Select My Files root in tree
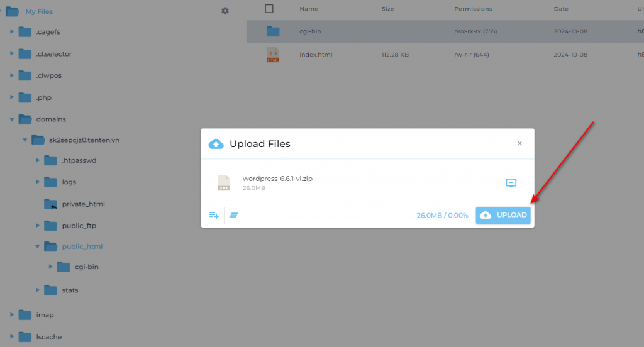Image resolution: width=644 pixels, height=347 pixels. [x=39, y=11]
